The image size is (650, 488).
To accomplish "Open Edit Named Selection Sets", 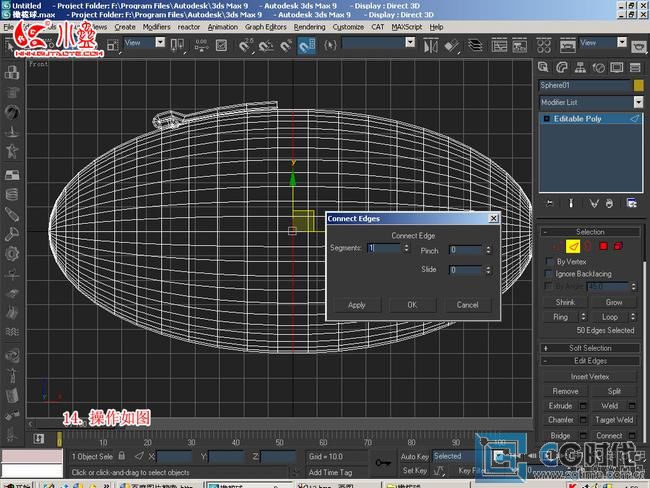I will [x=330, y=45].
